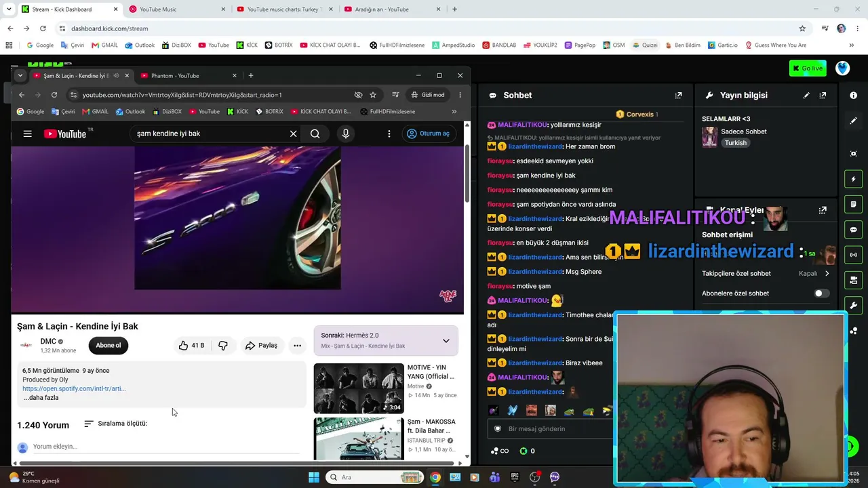
Task: Open the Ara search box on the taskbar
Action: coord(376,477)
